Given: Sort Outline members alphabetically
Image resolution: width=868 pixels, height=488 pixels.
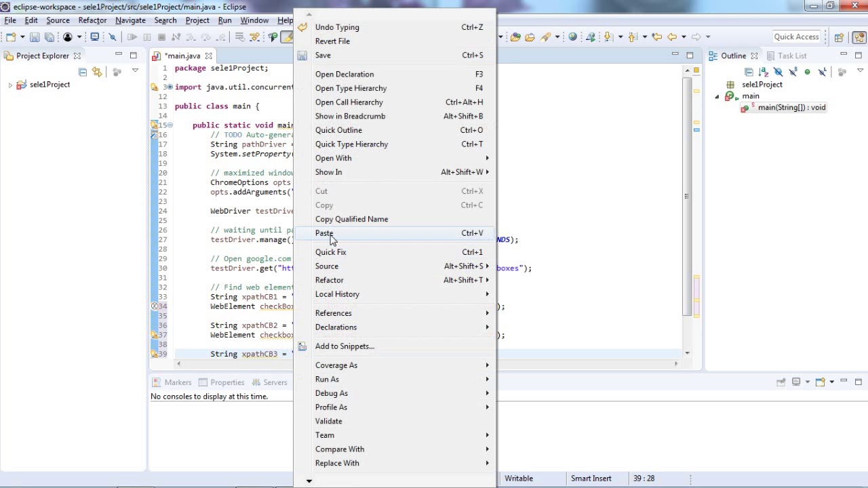Looking at the screenshot, I should click(x=764, y=71).
